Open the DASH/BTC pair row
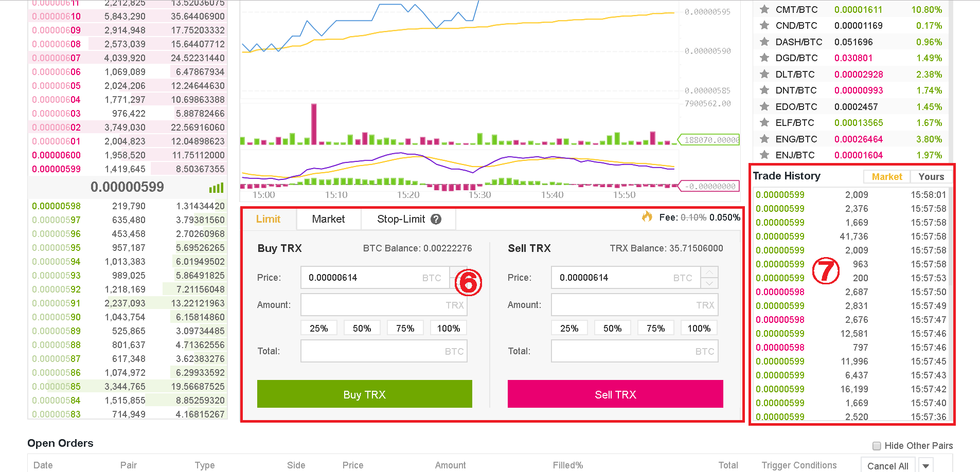Screen dimensions: 980x472 851,42
